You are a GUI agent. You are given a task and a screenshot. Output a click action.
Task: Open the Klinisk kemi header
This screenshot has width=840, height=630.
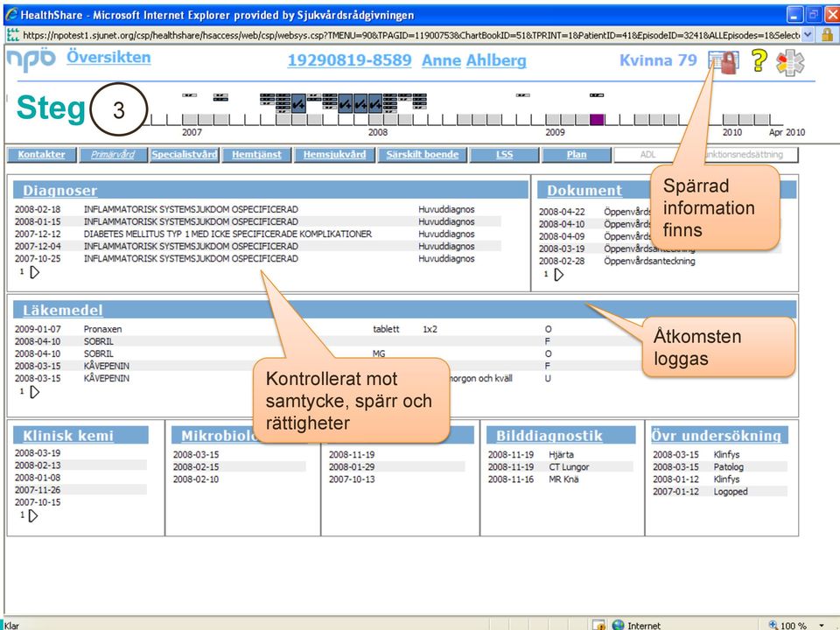[68, 436]
